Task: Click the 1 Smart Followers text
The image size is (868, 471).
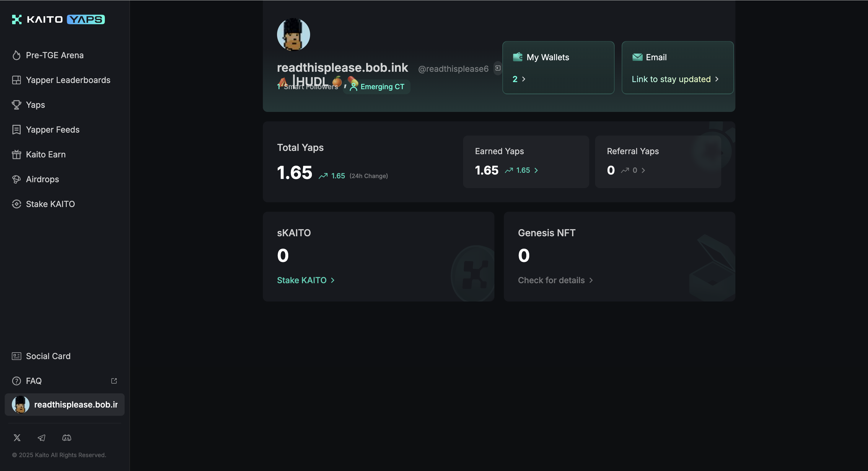Action: click(307, 87)
